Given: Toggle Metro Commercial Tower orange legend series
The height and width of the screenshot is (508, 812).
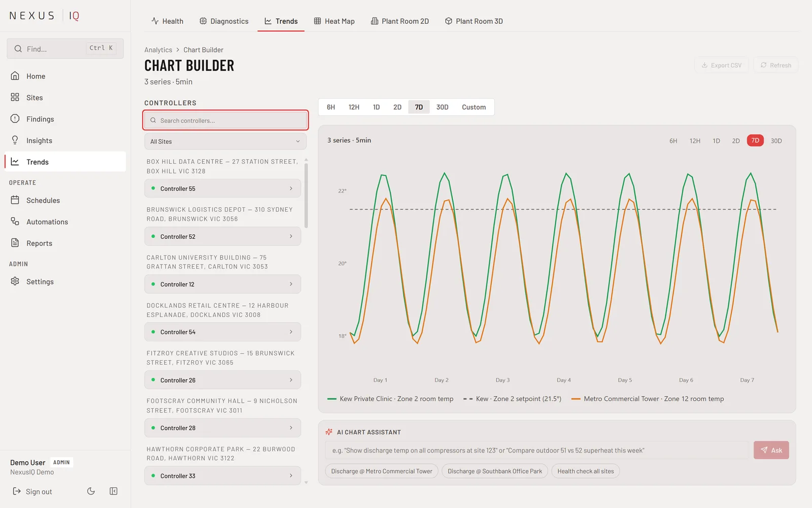Looking at the screenshot, I should tap(648, 399).
